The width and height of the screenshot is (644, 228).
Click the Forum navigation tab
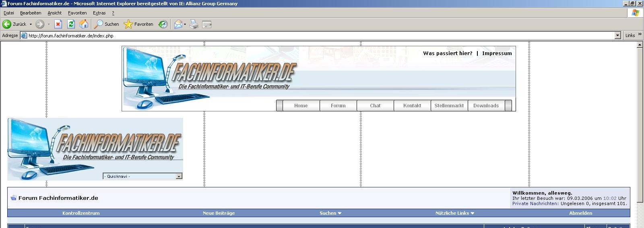coord(338,105)
